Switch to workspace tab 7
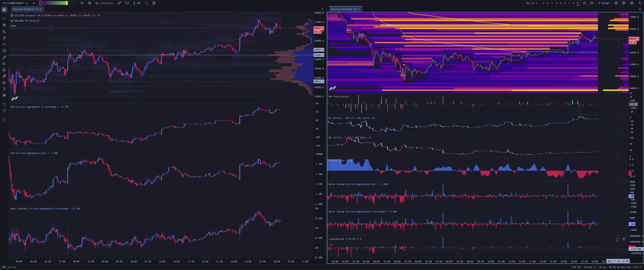 (x=569, y=3)
